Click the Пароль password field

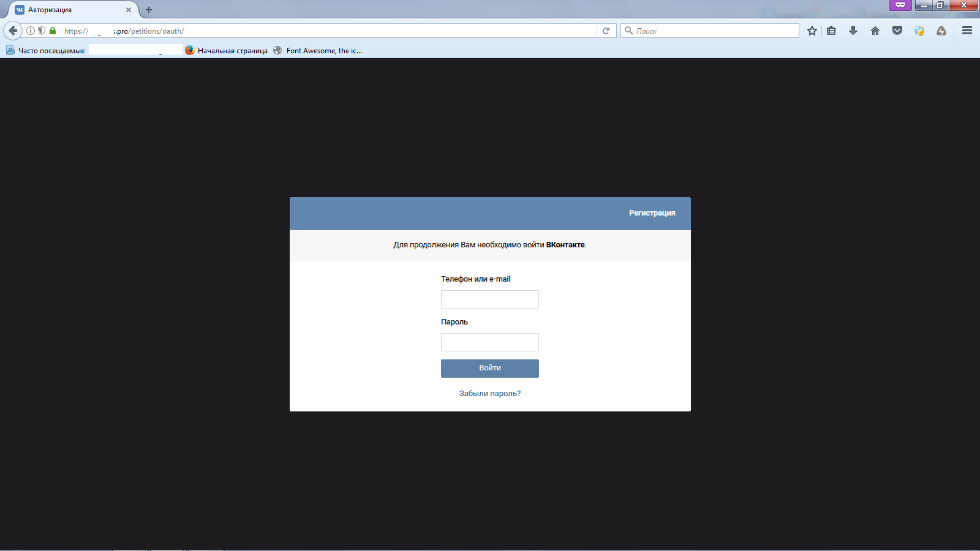coord(490,342)
